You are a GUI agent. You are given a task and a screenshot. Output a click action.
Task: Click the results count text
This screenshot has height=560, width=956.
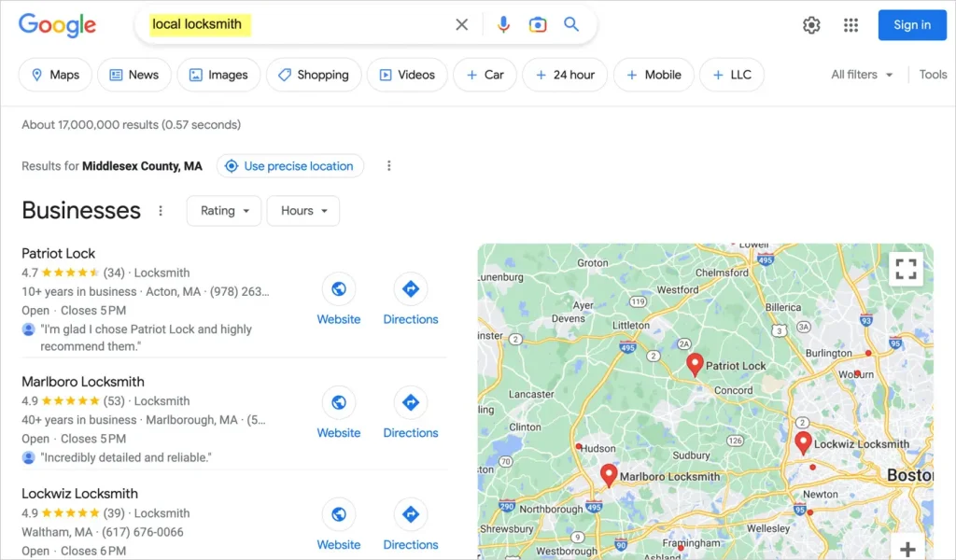tap(131, 125)
